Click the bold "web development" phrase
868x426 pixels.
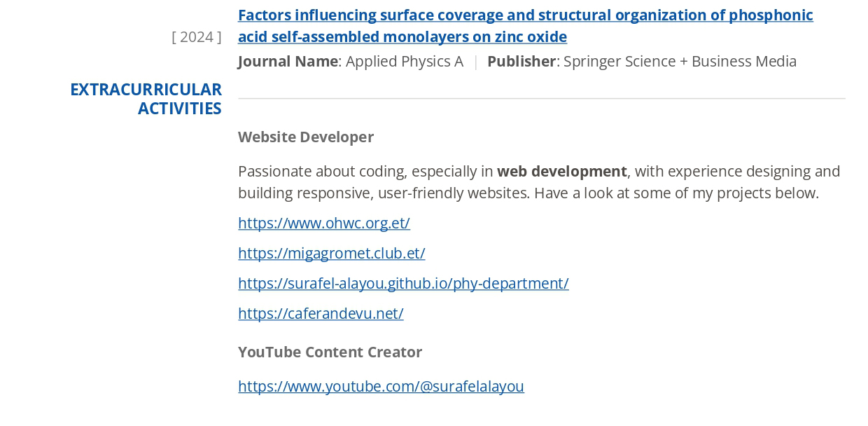coord(561,172)
